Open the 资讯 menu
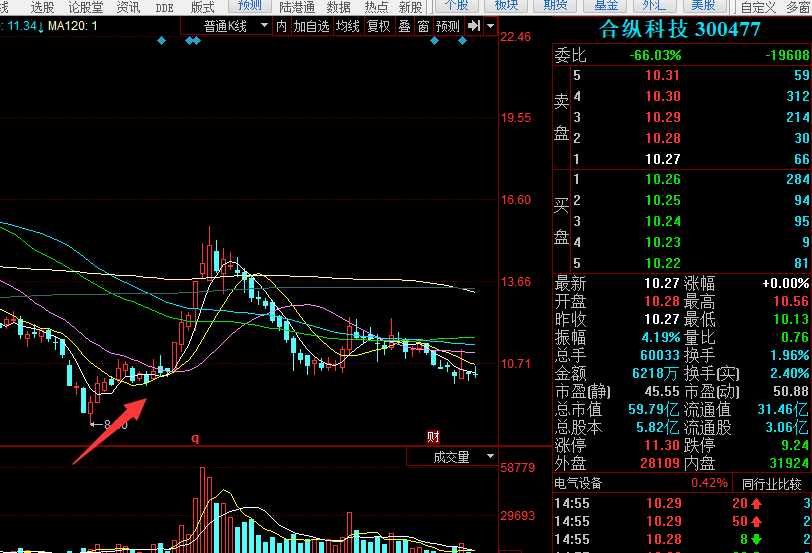This screenshot has height=553, width=812. [x=128, y=7]
